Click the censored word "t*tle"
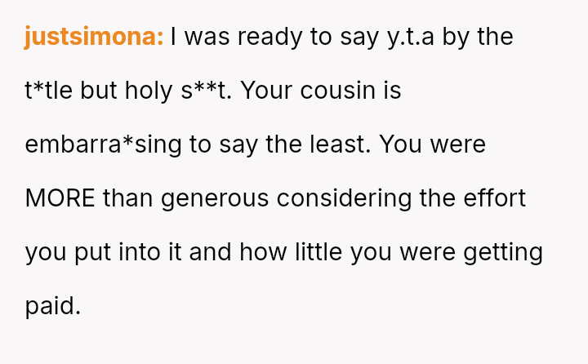588x364 pixels. [x=49, y=91]
